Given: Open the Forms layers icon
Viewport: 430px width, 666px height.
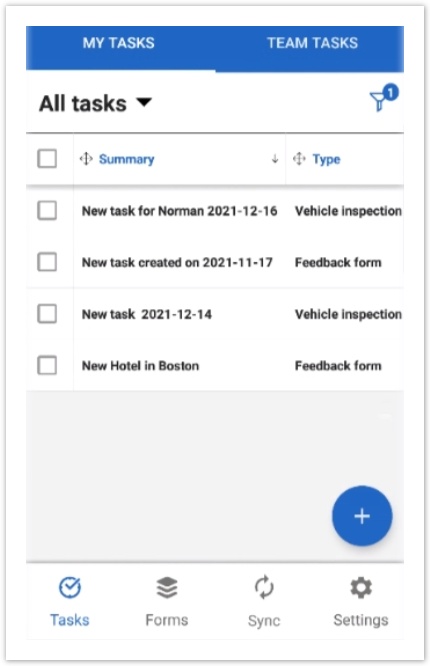Looking at the screenshot, I should point(167,588).
